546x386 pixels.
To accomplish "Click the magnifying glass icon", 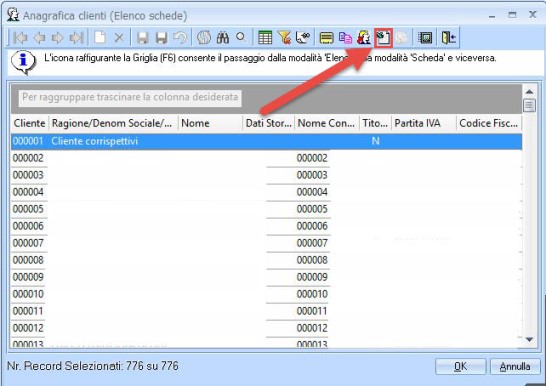I will coord(241,37).
